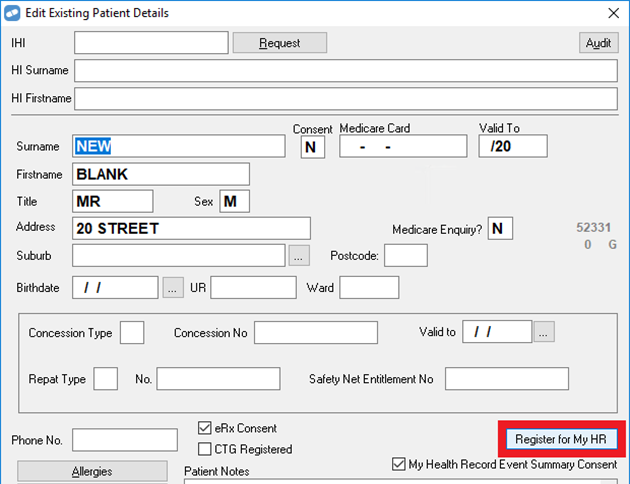
Task: Click the Audit button
Action: coord(598,43)
